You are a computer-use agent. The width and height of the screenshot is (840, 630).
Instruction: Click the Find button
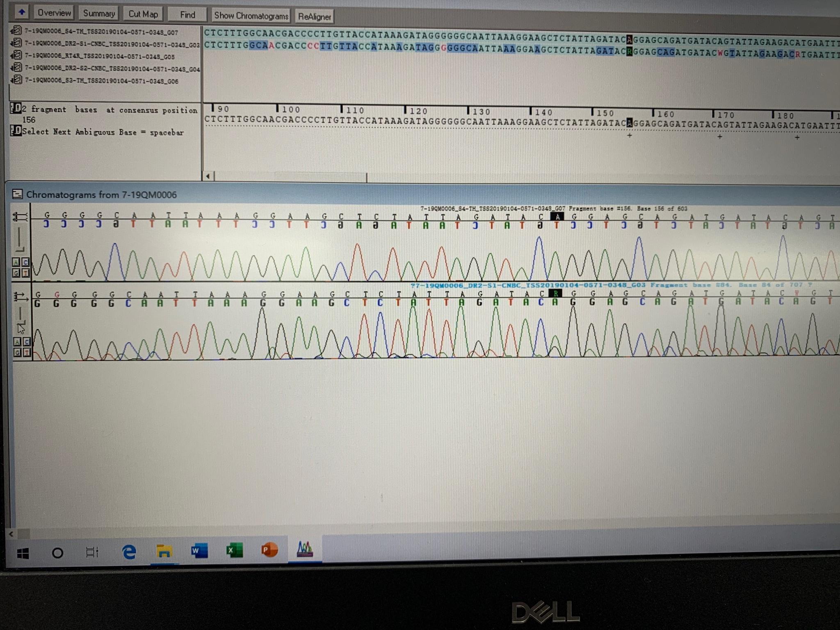187,15
